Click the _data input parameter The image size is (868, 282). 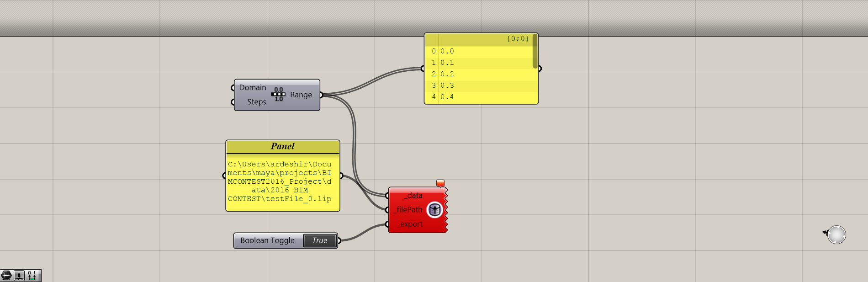[x=413, y=196]
